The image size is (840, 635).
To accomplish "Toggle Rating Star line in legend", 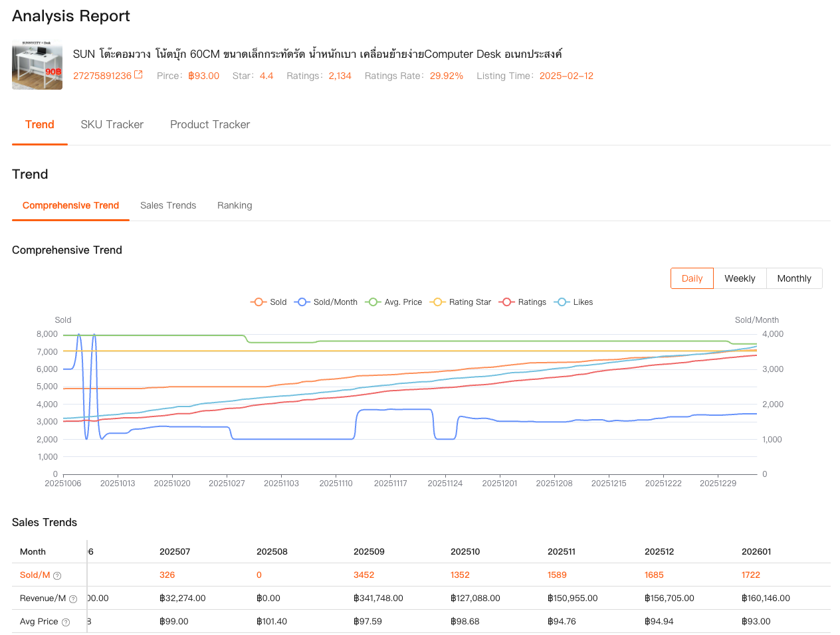I will pyautogui.click(x=461, y=302).
